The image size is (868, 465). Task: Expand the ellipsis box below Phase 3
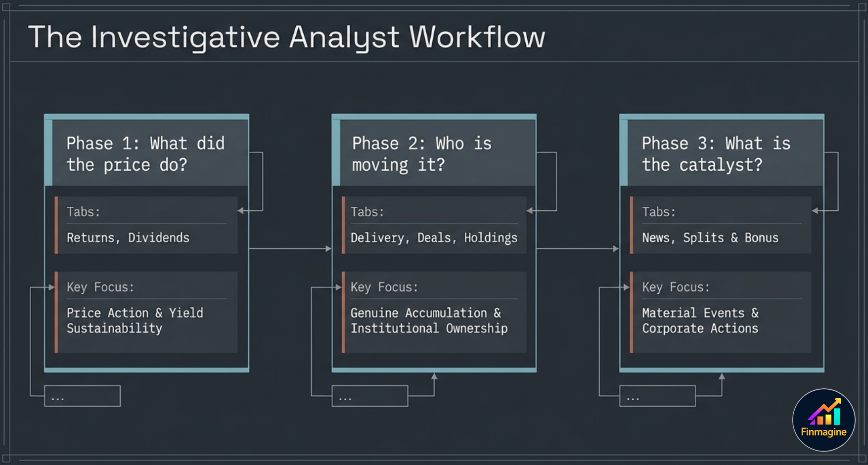point(657,396)
